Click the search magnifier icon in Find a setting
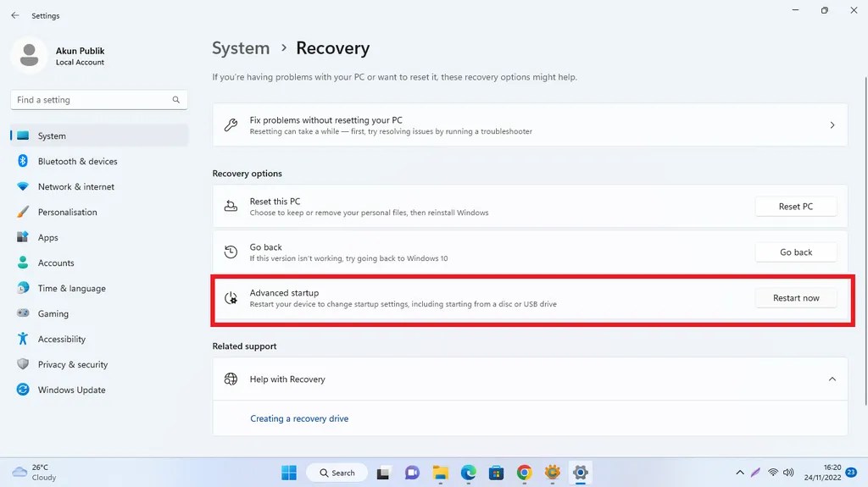The width and height of the screenshot is (868, 487). 176,100
